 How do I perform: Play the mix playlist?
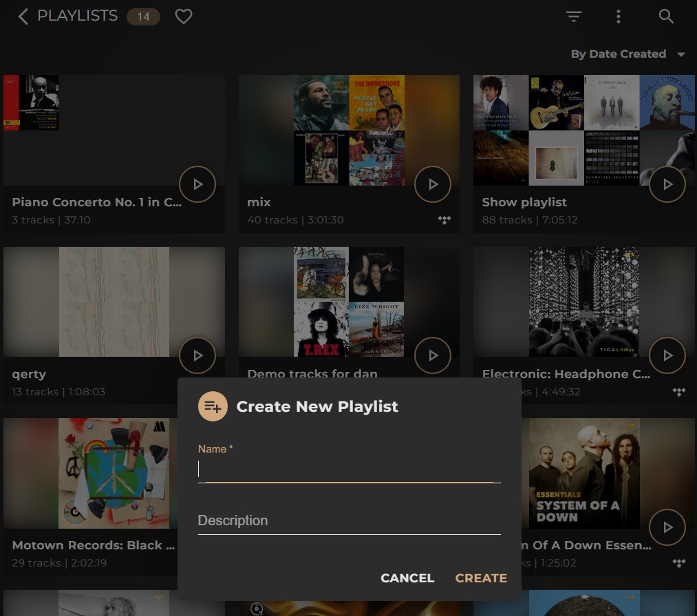click(x=433, y=184)
